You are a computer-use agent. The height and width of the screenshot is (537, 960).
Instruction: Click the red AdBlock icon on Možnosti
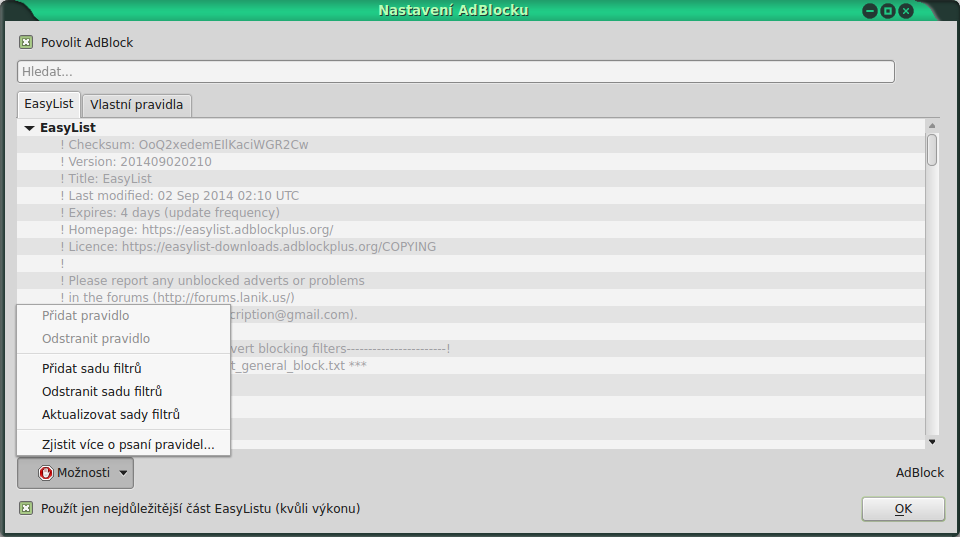tap(45, 473)
